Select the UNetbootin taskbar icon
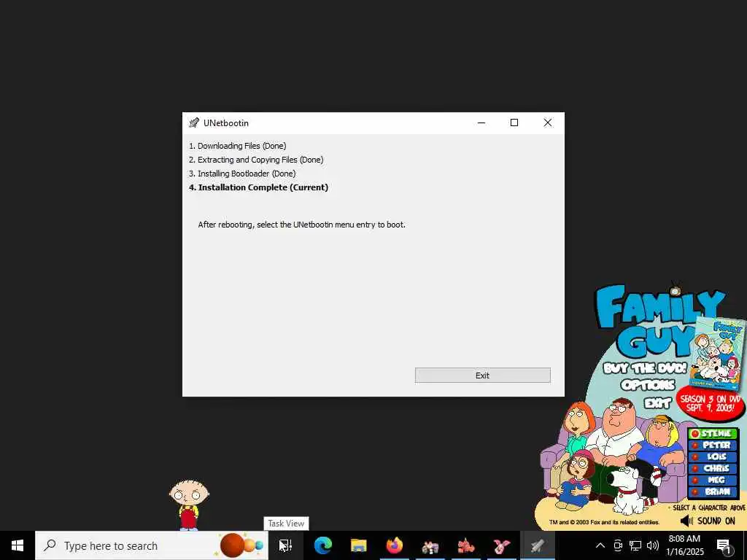Image resolution: width=747 pixels, height=560 pixels. (x=538, y=545)
